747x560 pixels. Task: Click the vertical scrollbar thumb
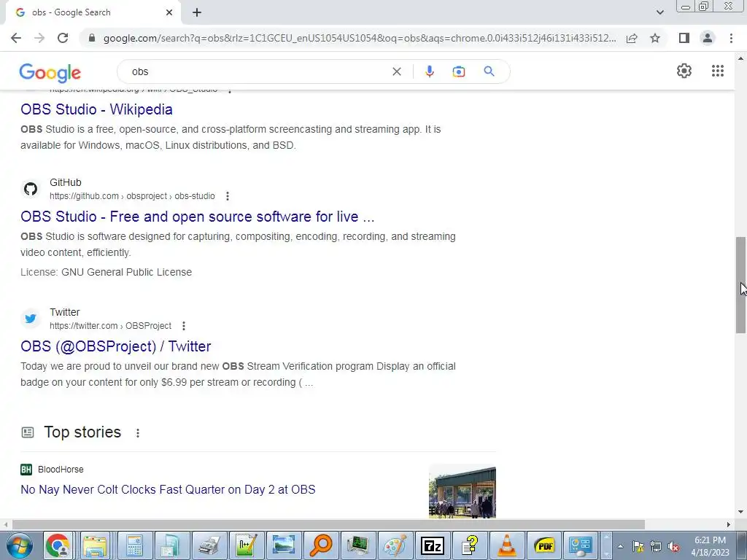pyautogui.click(x=740, y=285)
